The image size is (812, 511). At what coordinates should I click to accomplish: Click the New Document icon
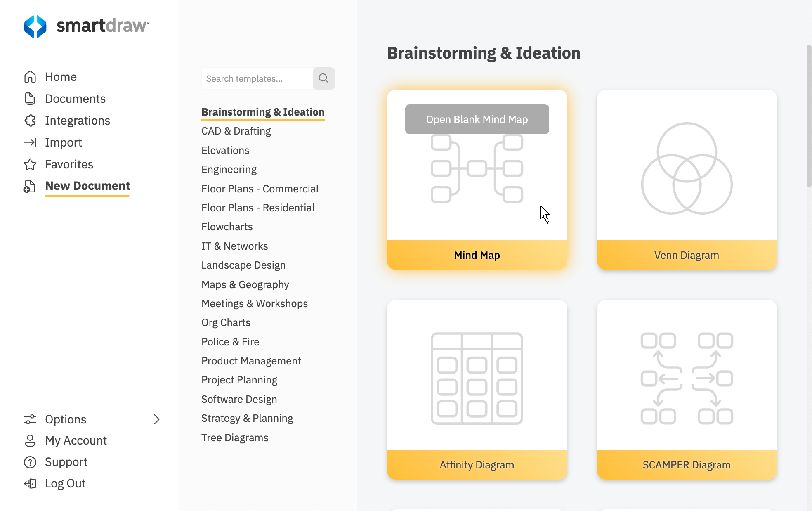tap(29, 186)
